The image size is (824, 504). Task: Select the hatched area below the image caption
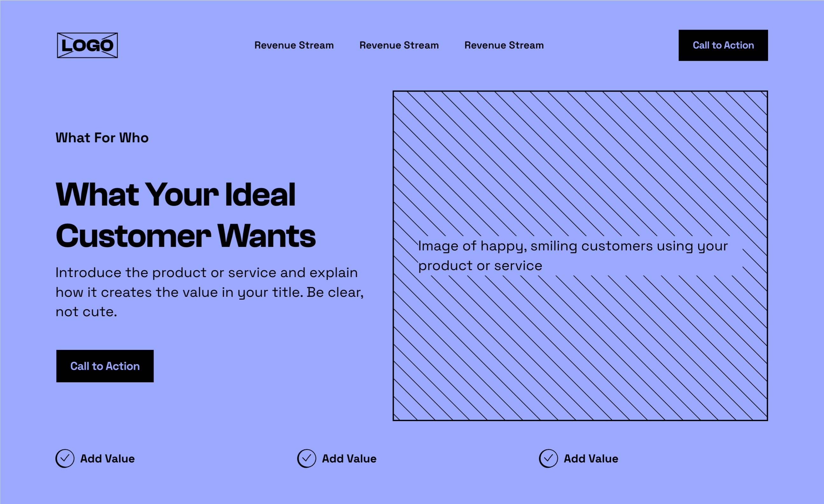580,348
